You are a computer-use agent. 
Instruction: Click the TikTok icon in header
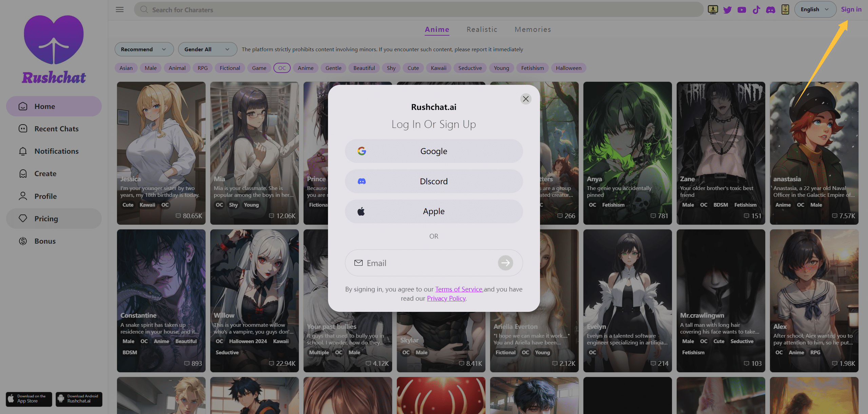click(x=756, y=10)
